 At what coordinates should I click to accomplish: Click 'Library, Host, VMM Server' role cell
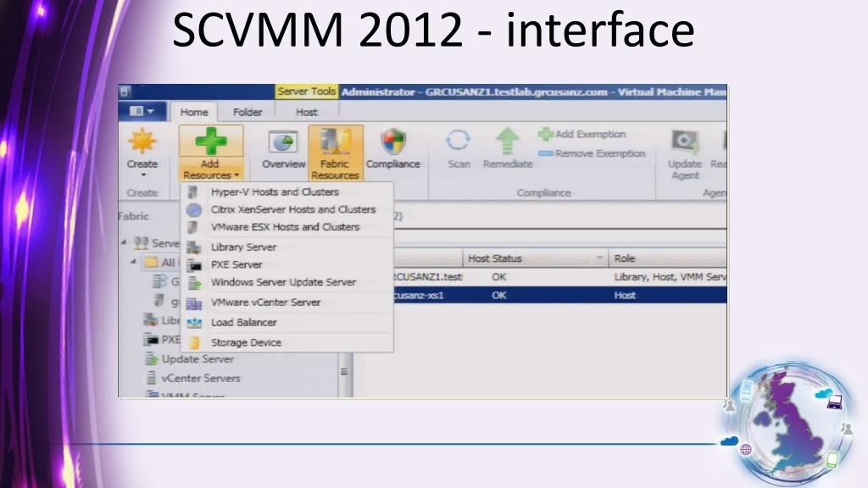tap(670, 277)
